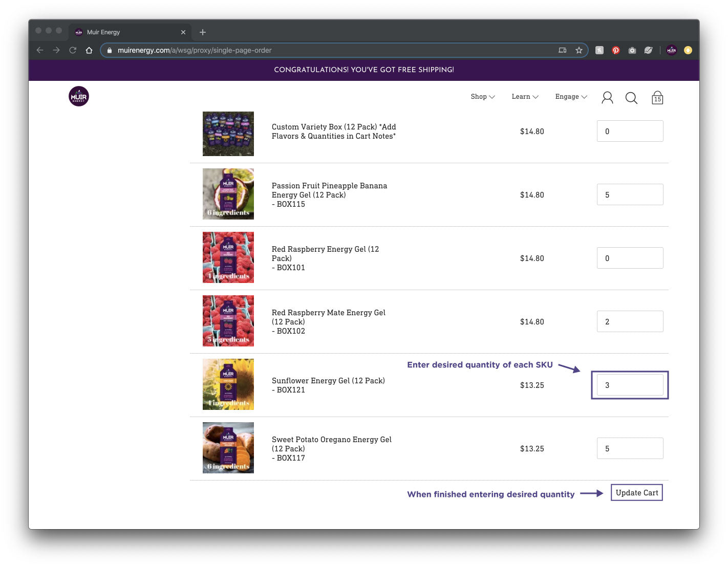Image resolution: width=728 pixels, height=567 pixels.
Task: Focus the Sunflower Energy Gel quantity field
Action: point(630,385)
